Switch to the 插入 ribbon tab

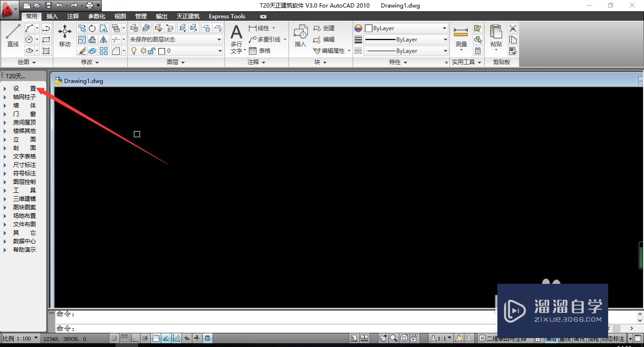52,17
